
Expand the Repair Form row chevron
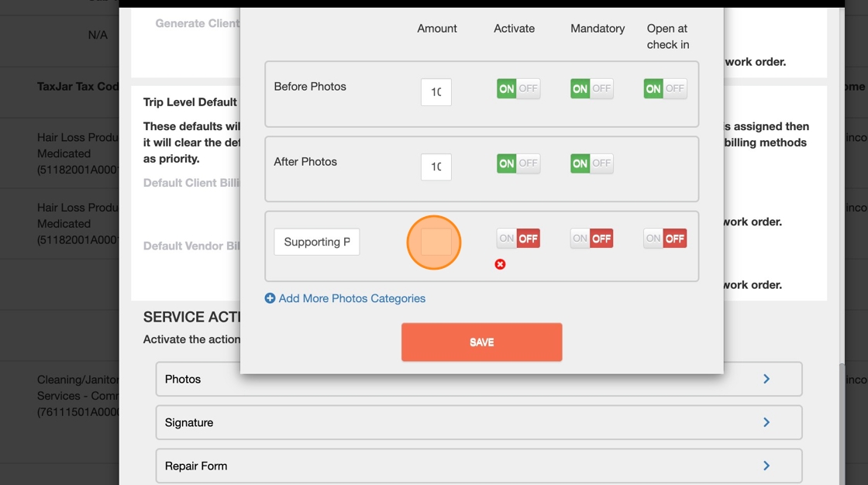(766, 466)
